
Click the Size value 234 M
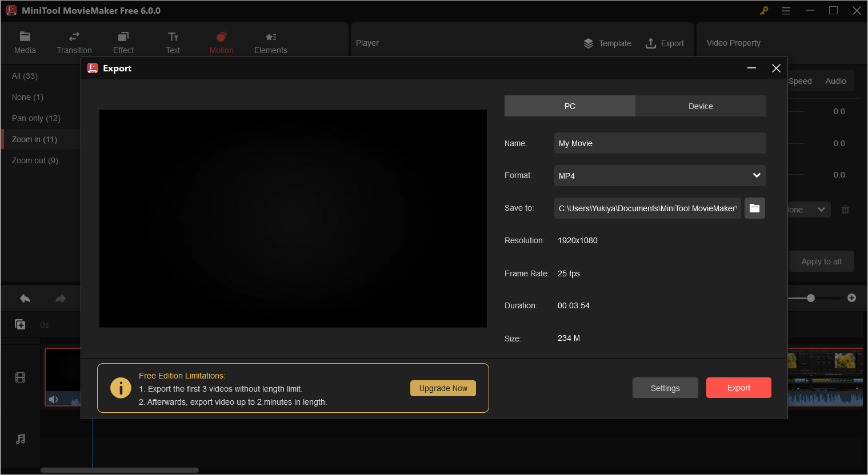(569, 338)
